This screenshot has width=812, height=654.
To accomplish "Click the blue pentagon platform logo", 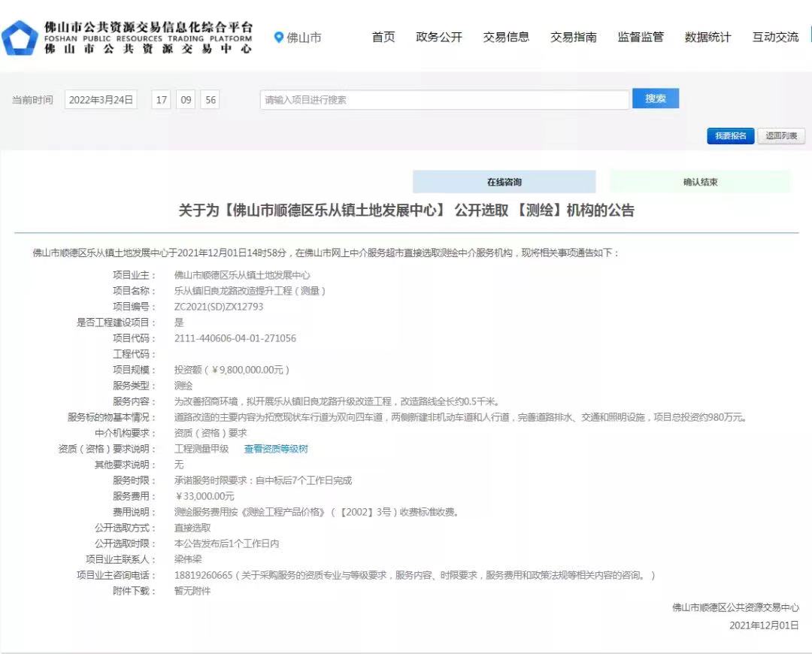I will pyautogui.click(x=20, y=38).
